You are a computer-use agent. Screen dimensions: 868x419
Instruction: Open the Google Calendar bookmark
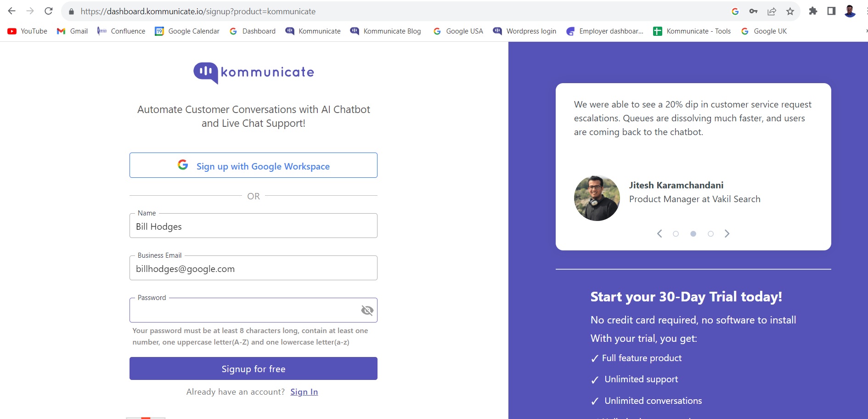click(187, 31)
